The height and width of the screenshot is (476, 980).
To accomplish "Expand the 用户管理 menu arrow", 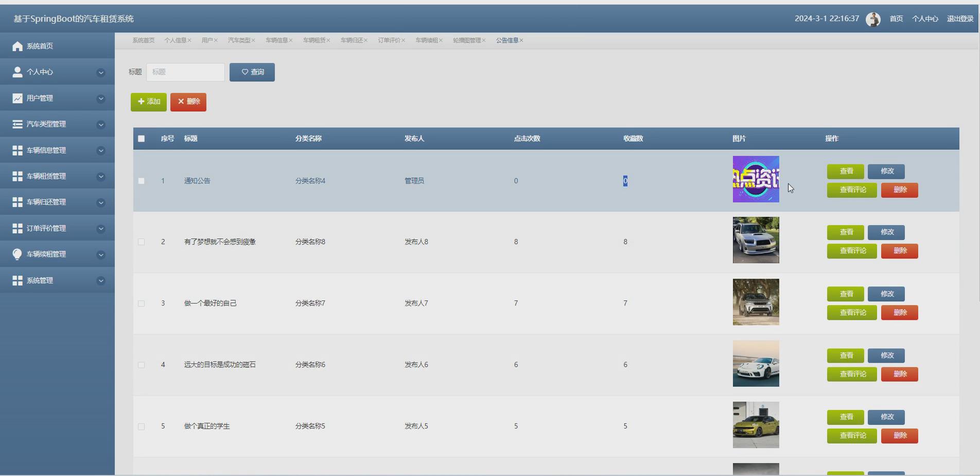I will coord(101,99).
